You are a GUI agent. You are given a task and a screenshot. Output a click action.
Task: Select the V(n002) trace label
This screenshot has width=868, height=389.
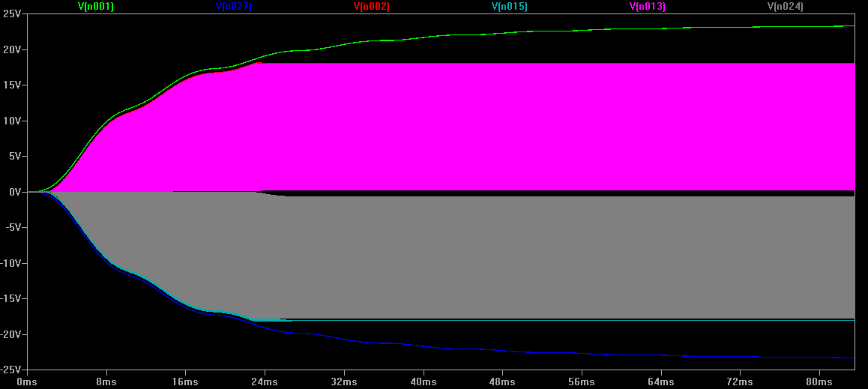pos(372,7)
